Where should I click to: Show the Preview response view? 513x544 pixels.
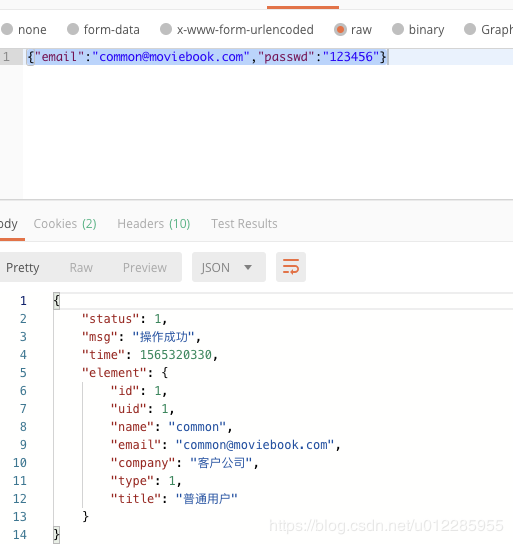(145, 267)
